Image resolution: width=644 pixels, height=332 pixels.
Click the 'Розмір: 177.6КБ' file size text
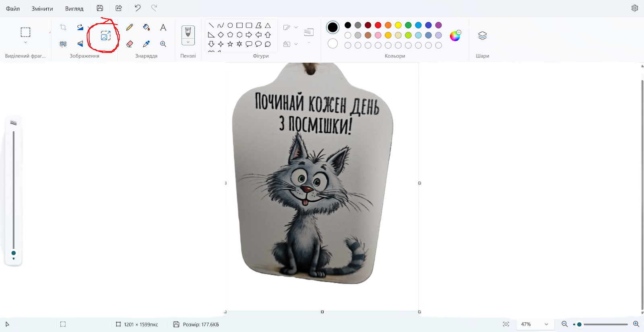pos(201,324)
